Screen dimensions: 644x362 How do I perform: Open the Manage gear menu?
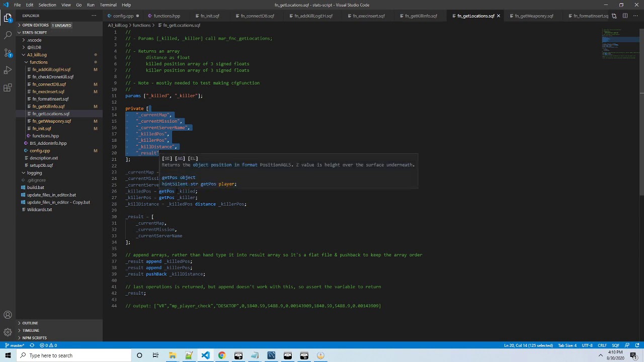[x=8, y=332]
